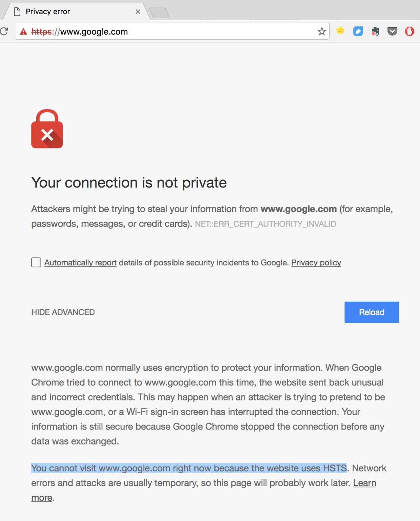Image resolution: width=420 pixels, height=521 pixels.
Task: Open the Privacy policy link
Action: pyautogui.click(x=316, y=263)
